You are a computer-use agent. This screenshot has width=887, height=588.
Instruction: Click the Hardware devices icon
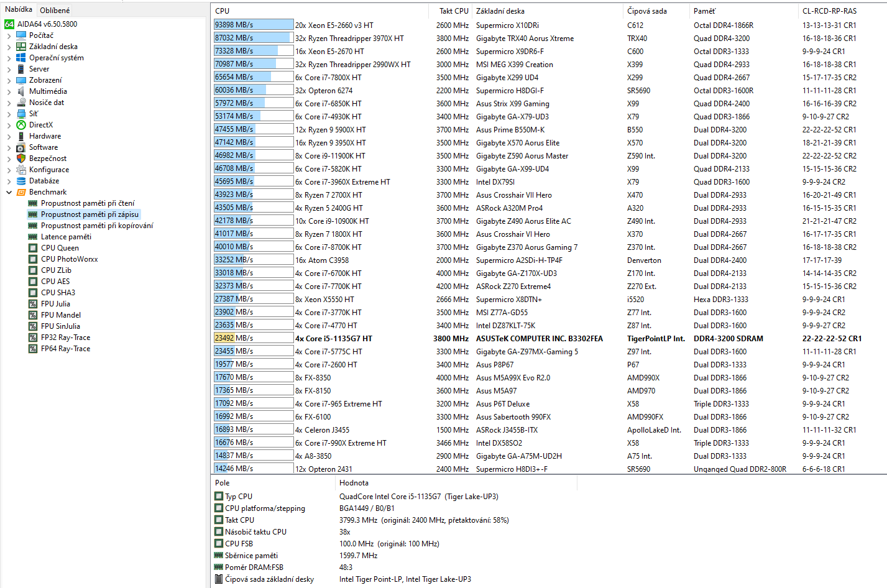(21, 136)
